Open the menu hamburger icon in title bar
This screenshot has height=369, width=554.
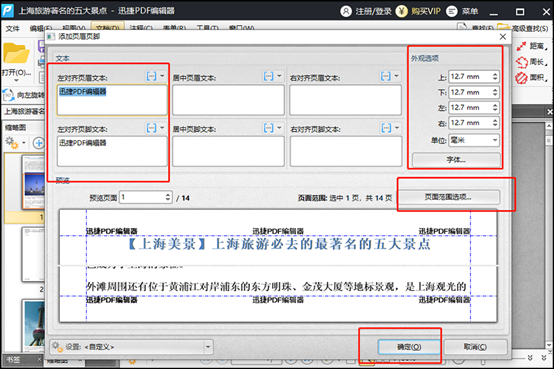(x=452, y=11)
